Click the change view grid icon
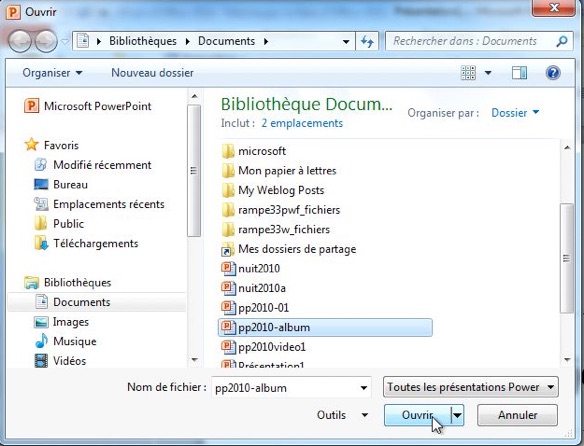The width and height of the screenshot is (584, 446). (x=468, y=73)
